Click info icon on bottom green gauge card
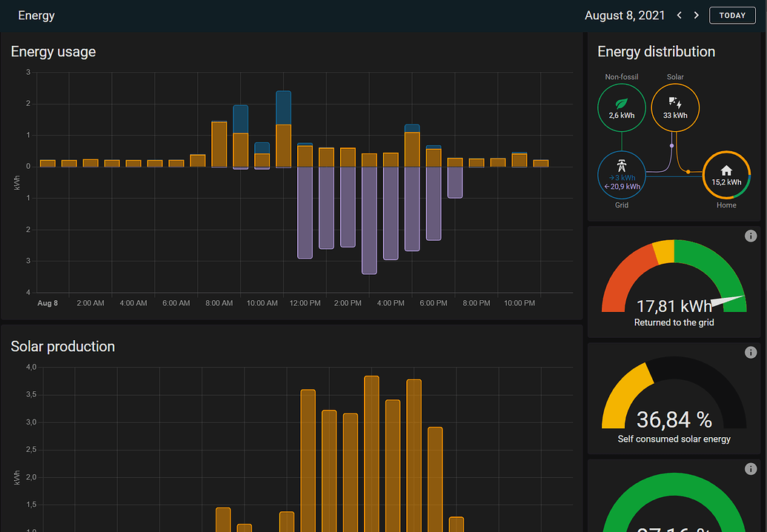 (x=750, y=469)
